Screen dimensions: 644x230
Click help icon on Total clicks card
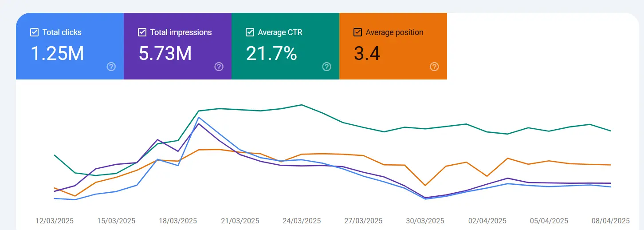coord(111,67)
